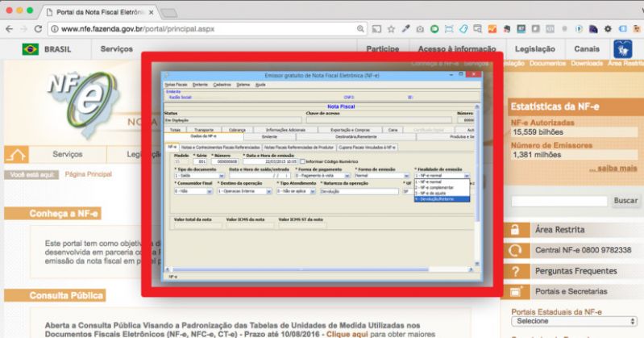Click the cast screen icon in the toolbar
The image size is (644, 338).
click(x=376, y=29)
